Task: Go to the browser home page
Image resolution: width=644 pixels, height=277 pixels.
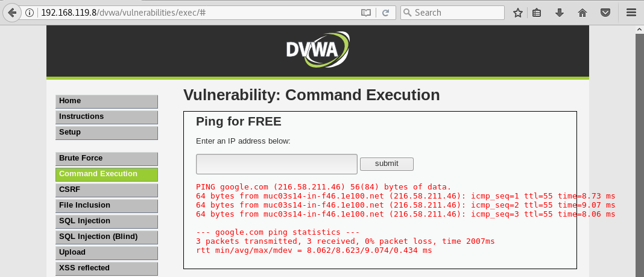Action: coord(582,13)
